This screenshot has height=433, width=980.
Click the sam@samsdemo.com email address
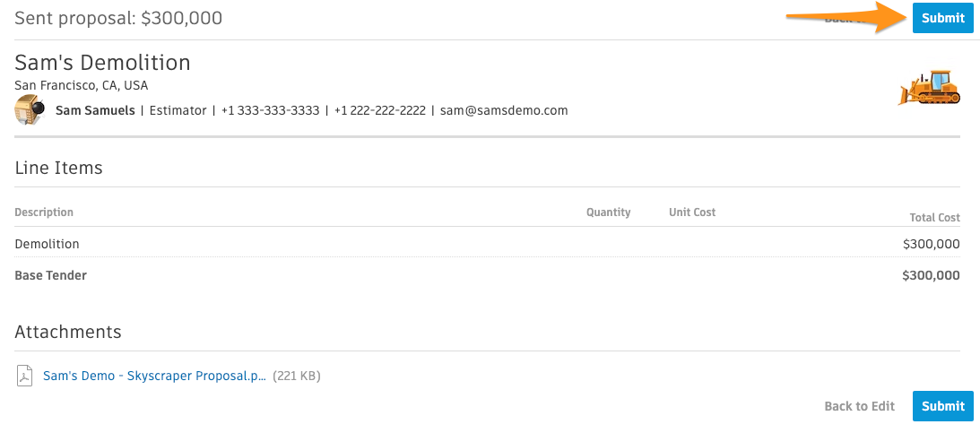point(504,110)
